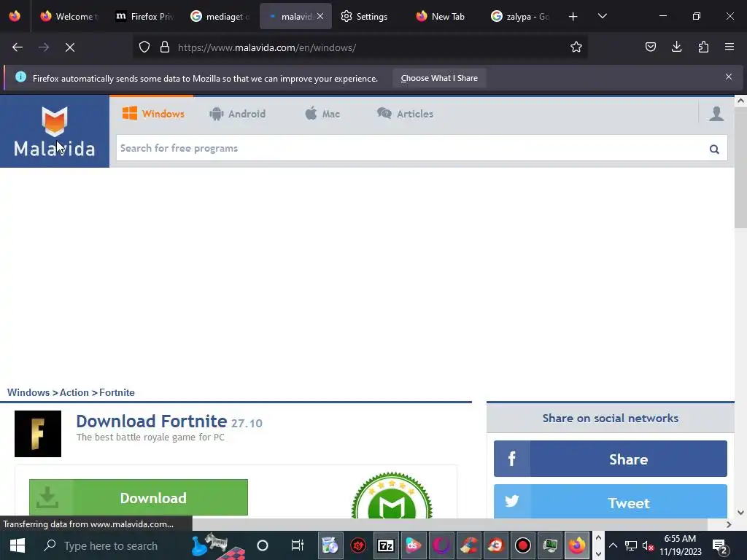Open the user account icon
The height and width of the screenshot is (560, 747).
pos(716,114)
